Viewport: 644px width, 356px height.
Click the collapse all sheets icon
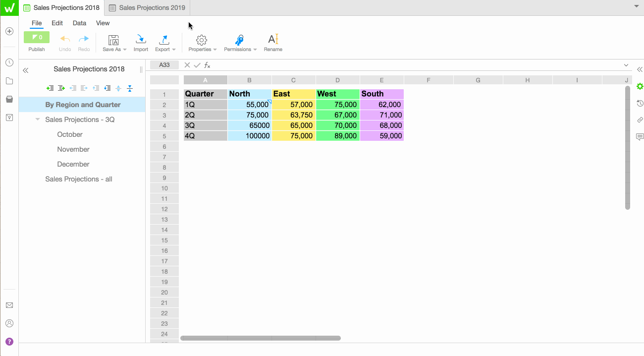pos(130,88)
